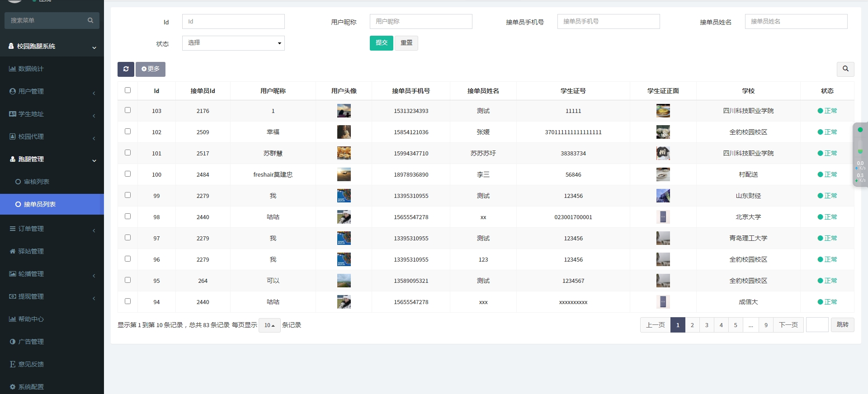This screenshot has width=868, height=394.
Task: Open the 状态 选择 dropdown
Action: click(x=233, y=43)
